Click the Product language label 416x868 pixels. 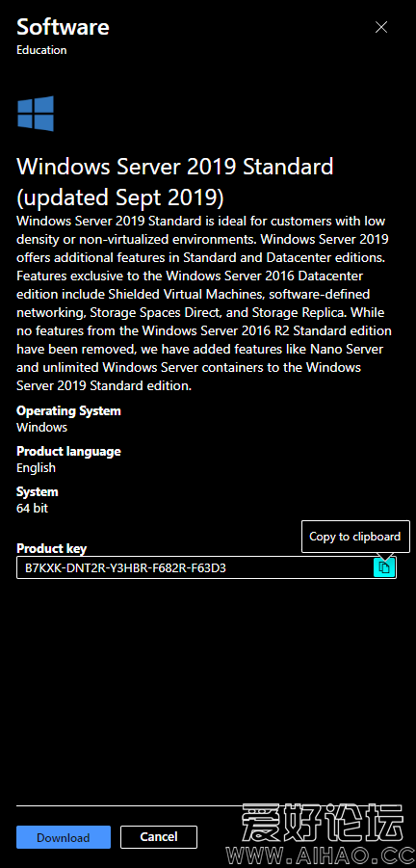tap(68, 451)
